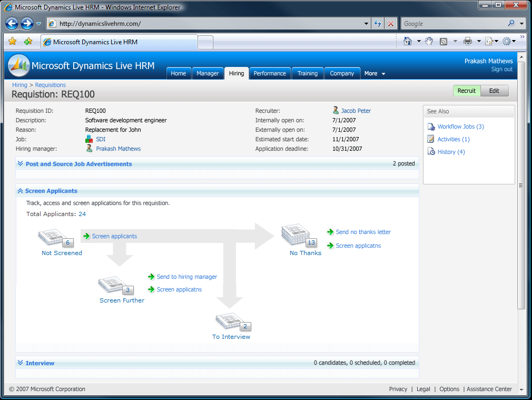Open the More navigation dropdown
The height and width of the screenshot is (400, 532).
[x=375, y=73]
